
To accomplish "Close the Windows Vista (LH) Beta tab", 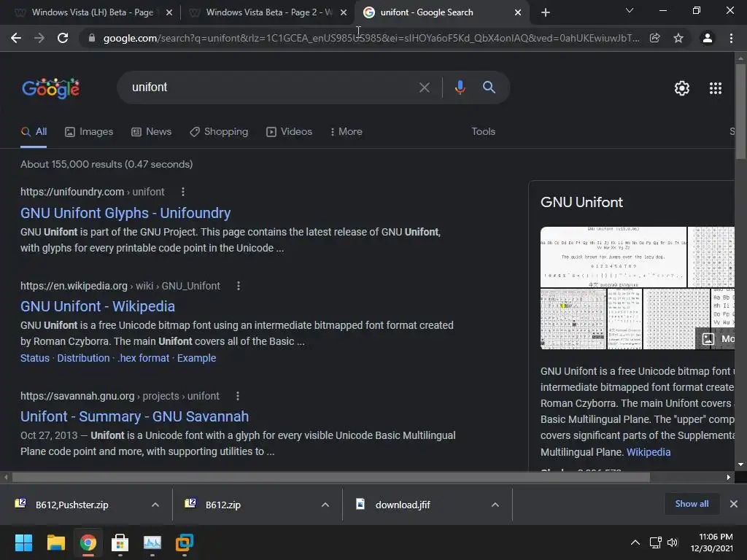I will 169,12.
